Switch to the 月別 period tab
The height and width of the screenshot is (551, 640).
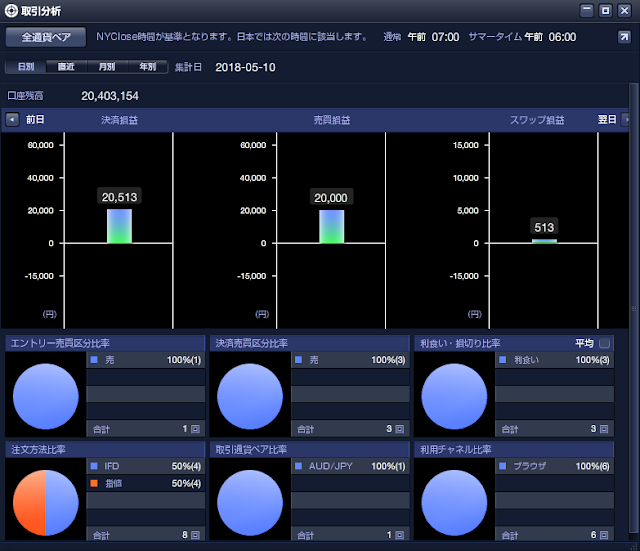(107, 67)
